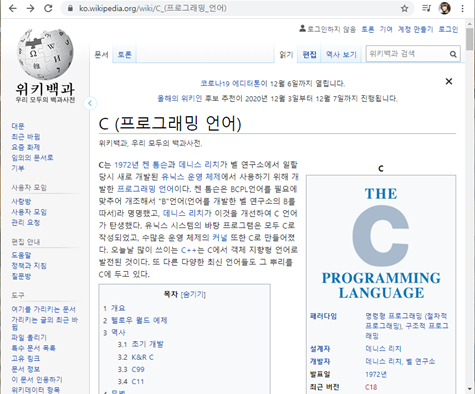This screenshot has height=394, width=475.
Task: Go back to the previous page
Action: tap(13, 8)
